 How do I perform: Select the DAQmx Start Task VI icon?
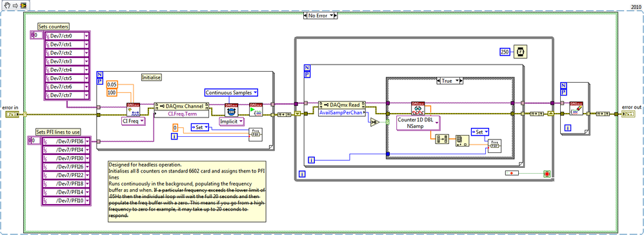pos(256,110)
